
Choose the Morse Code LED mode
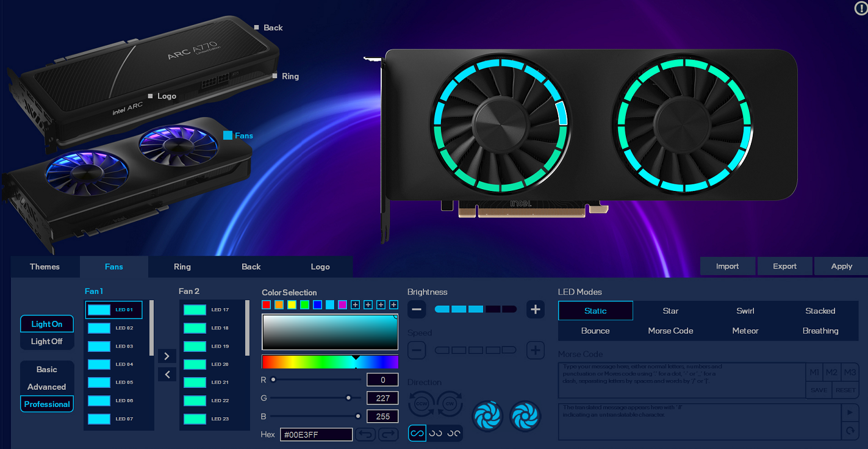pos(670,331)
